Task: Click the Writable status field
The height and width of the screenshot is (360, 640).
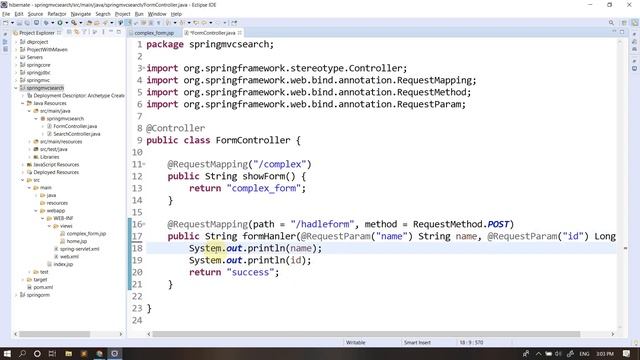Action: point(356,342)
